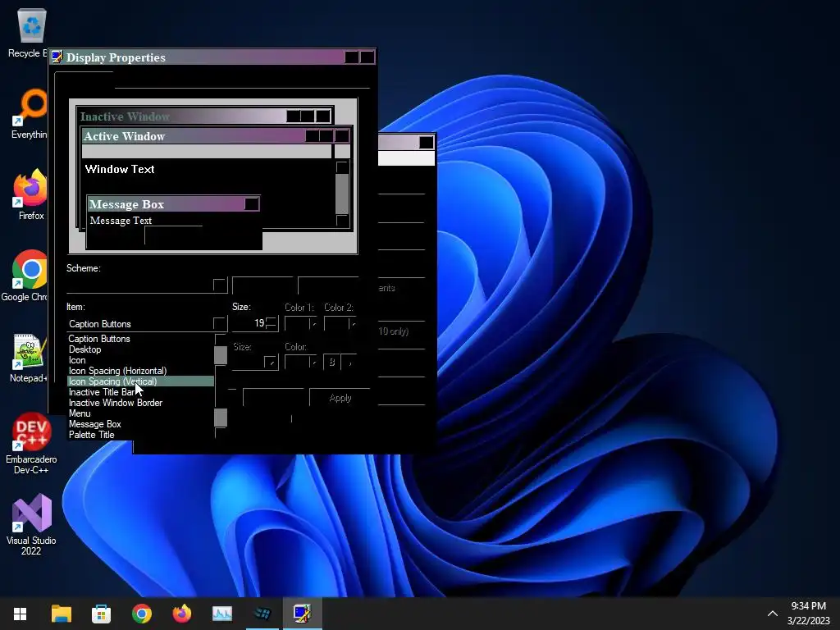Choose Icon Spacing (Horizontal) in the list
This screenshot has width=840, height=630.
tap(140, 371)
